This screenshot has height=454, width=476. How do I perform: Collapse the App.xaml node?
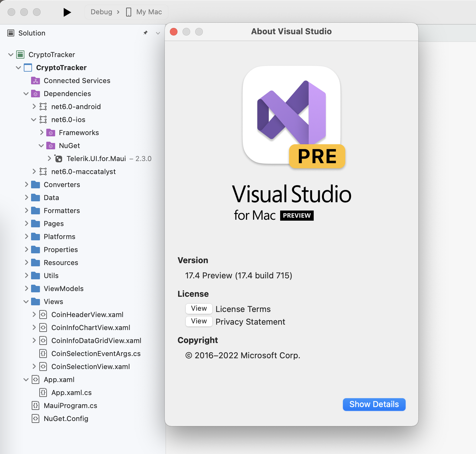point(26,379)
